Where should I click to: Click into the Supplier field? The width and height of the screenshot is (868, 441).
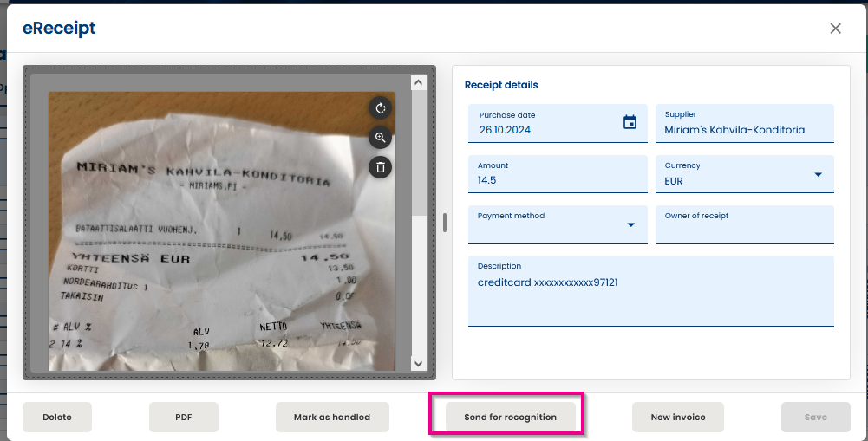[745, 123]
